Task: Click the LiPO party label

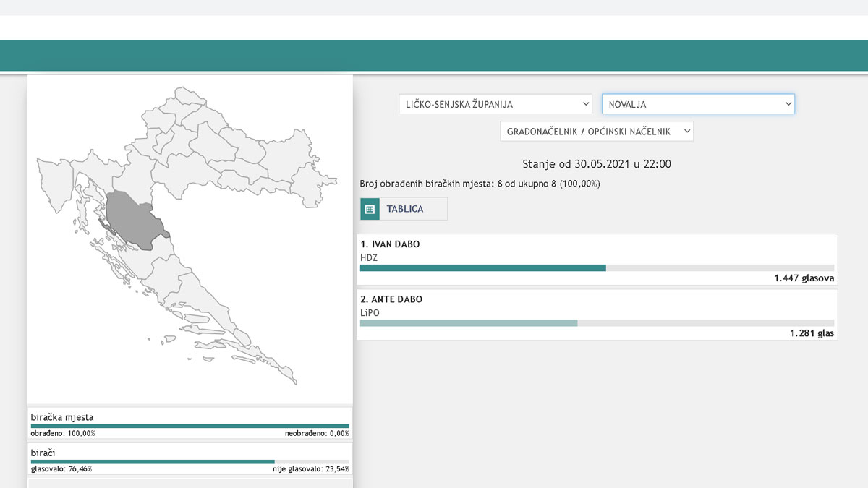Action: tap(370, 312)
